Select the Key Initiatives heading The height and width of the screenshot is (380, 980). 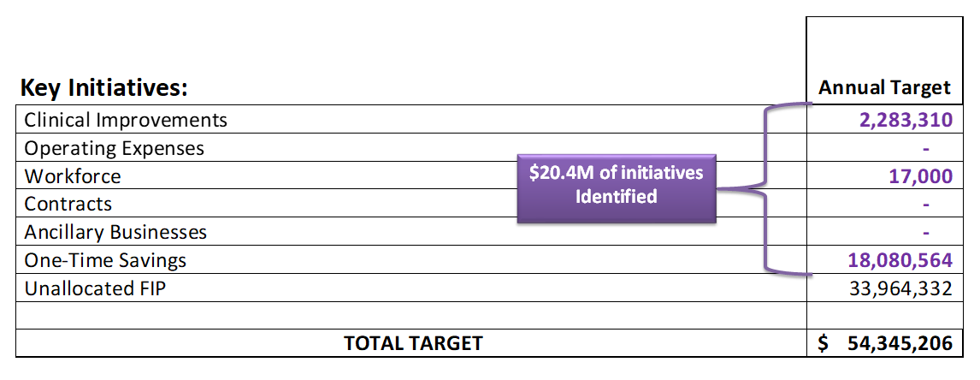pyautogui.click(x=103, y=88)
